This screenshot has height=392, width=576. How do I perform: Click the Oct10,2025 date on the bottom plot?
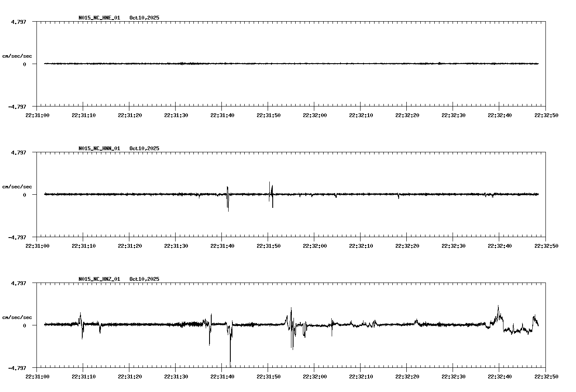(x=144, y=279)
